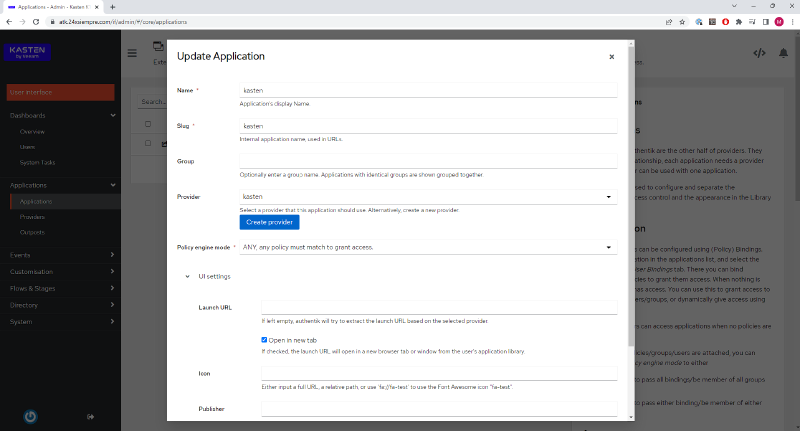This screenshot has width=800, height=431.
Task: Select the Applications sub-item in sidebar
Action: (36, 201)
